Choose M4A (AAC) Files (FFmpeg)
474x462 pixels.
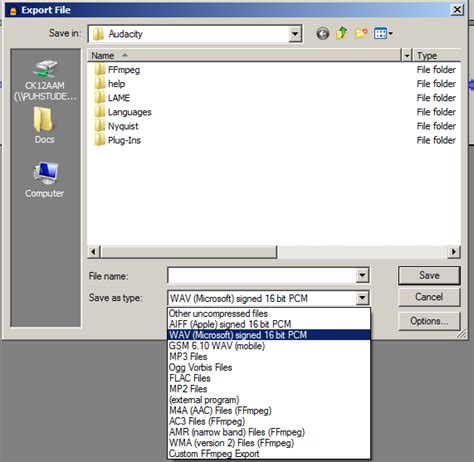[269, 410]
